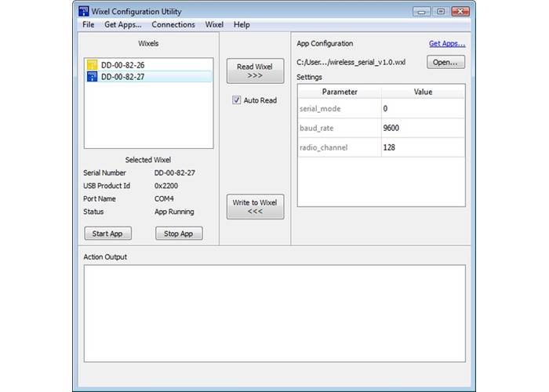Edit the radio_channel value 128
Viewport: 549px width, 392px height.
tap(422, 147)
